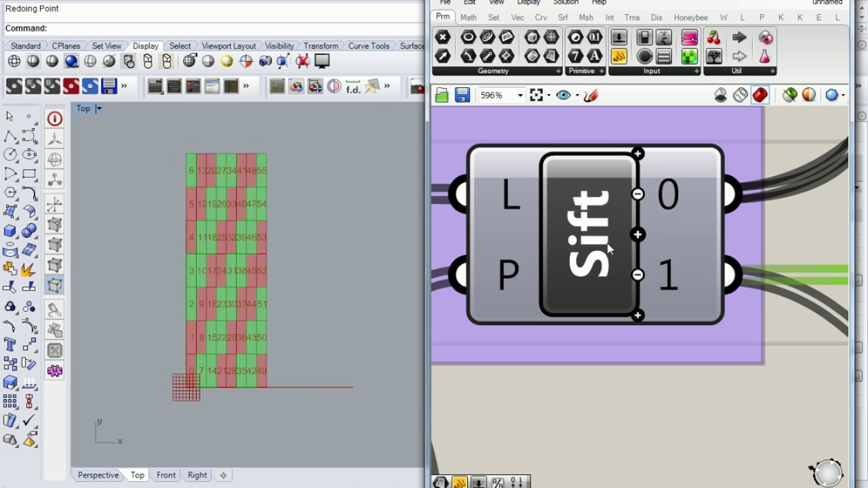Viewport: 868px width, 488px height.
Task: Select the circle tool in left toolbar
Action: (x=10, y=155)
